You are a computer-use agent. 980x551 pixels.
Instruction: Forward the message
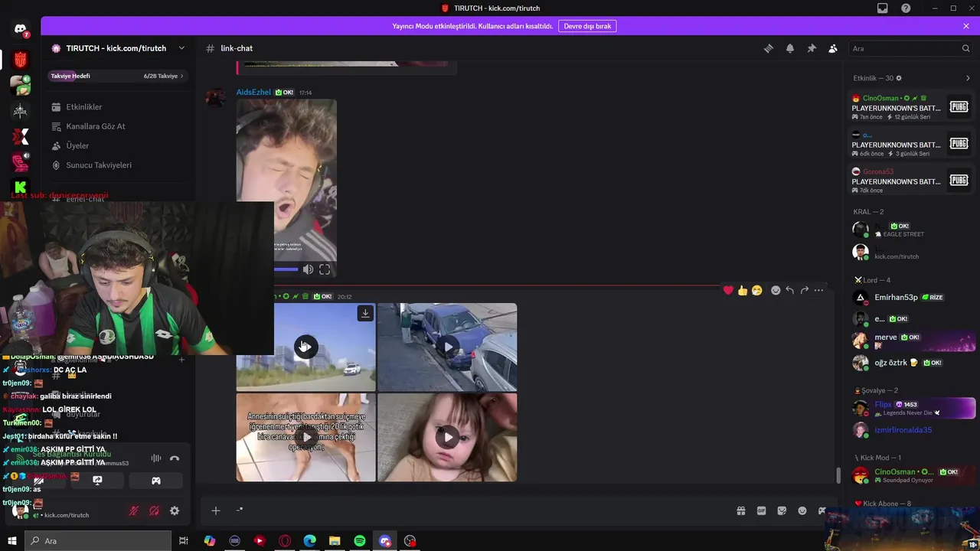click(x=805, y=290)
